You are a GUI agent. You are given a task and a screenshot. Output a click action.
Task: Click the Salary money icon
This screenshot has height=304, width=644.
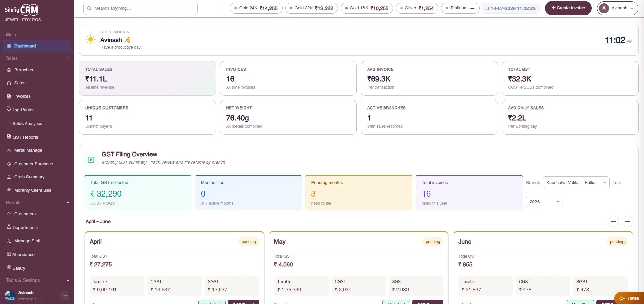(x=9, y=267)
